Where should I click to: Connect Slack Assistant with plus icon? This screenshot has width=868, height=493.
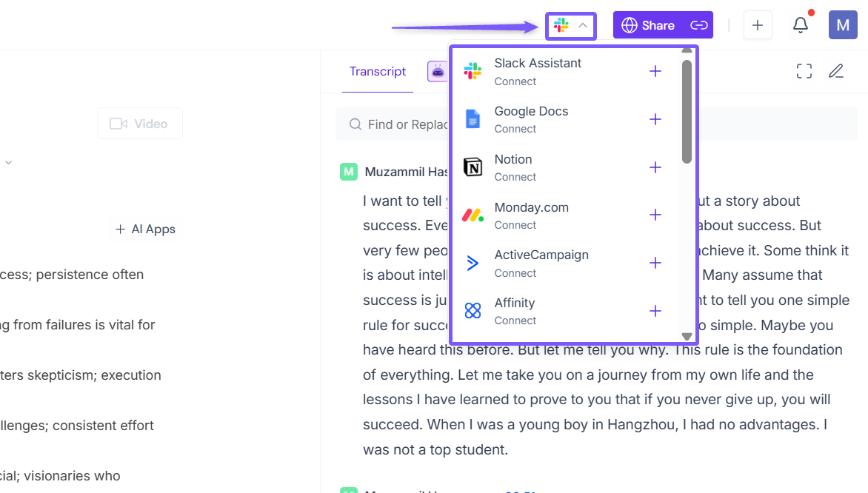point(655,72)
